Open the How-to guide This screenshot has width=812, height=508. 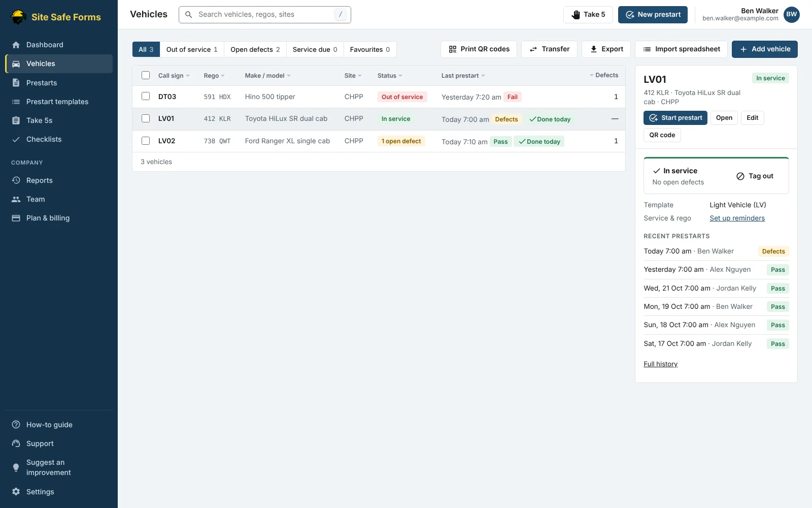59,425
